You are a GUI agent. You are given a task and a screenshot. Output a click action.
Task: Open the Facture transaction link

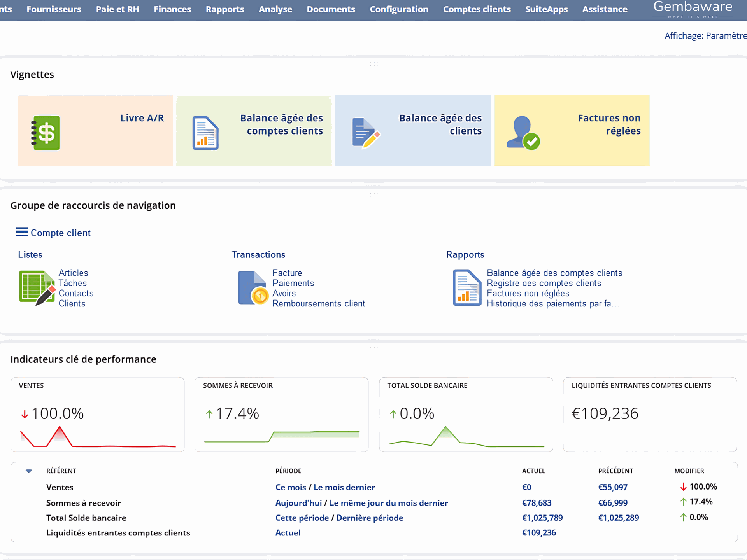click(x=288, y=273)
